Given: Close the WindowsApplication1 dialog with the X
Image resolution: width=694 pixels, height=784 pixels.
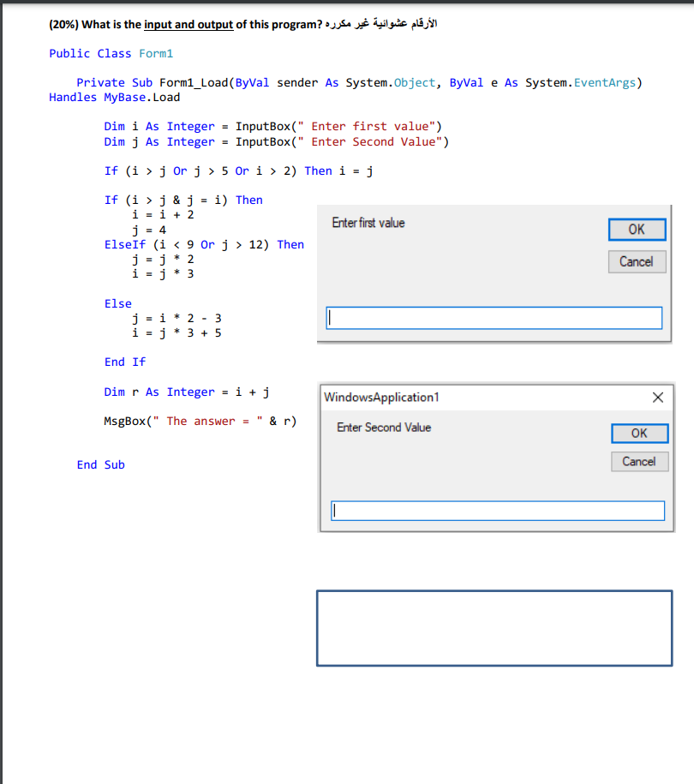Looking at the screenshot, I should click(x=657, y=397).
